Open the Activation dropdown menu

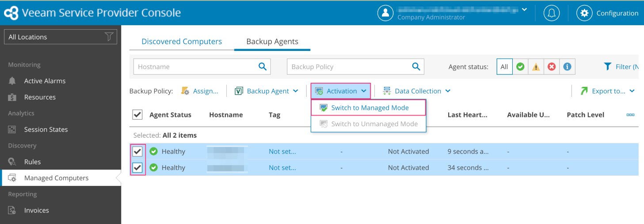point(341,91)
